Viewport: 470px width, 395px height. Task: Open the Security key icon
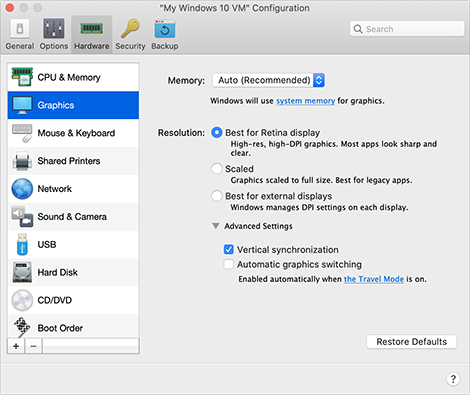pyautogui.click(x=130, y=29)
